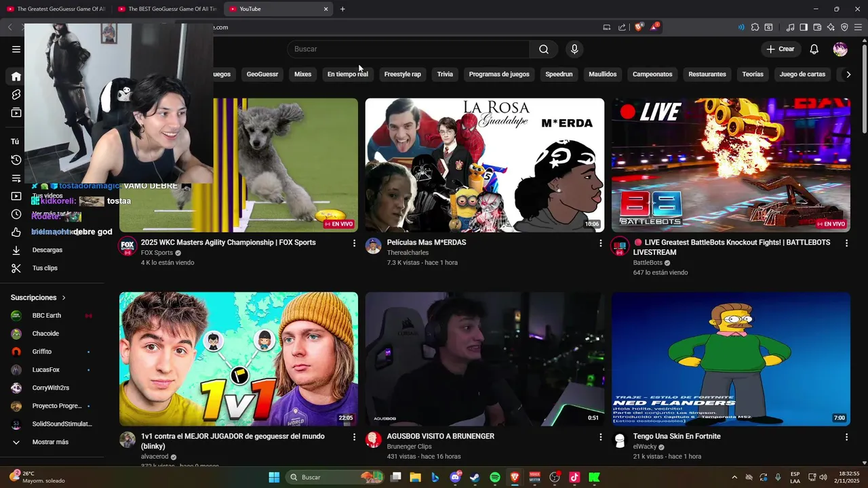
Task: Open BattleBots channel avatar
Action: pos(620,246)
